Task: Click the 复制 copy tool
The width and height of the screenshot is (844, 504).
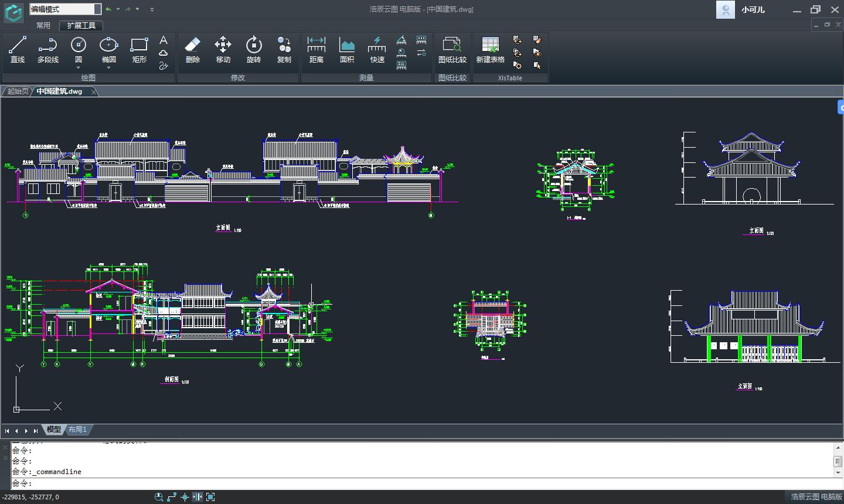Action: point(284,50)
